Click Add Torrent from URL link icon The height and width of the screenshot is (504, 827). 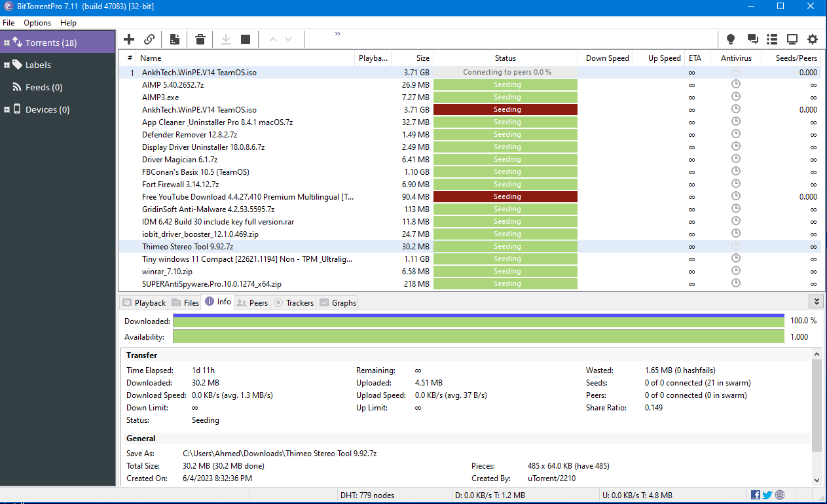(149, 39)
